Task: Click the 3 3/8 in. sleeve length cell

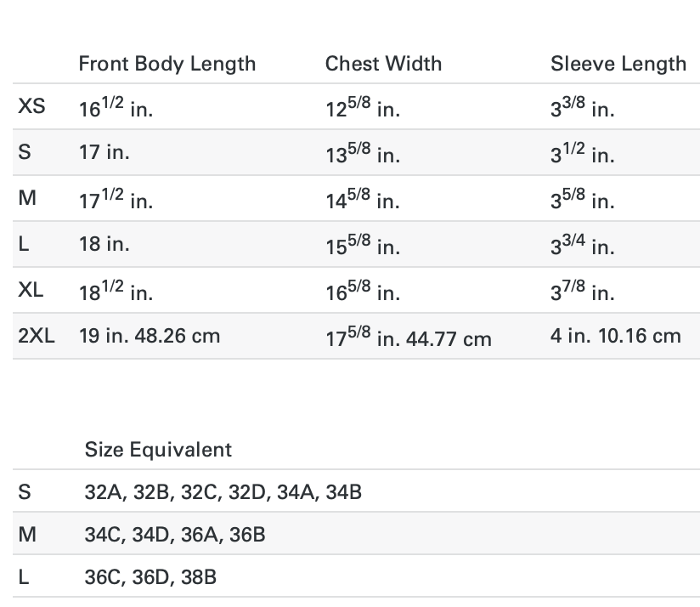Action: click(582, 109)
